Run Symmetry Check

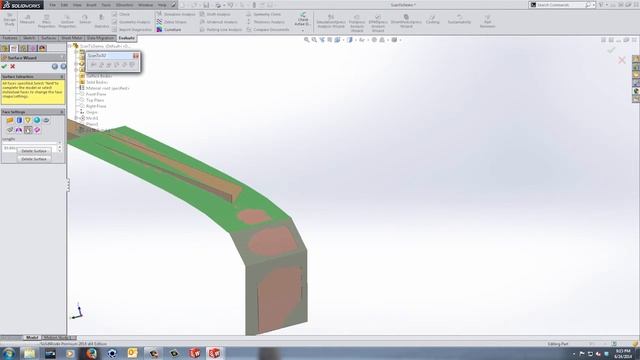point(263,14)
